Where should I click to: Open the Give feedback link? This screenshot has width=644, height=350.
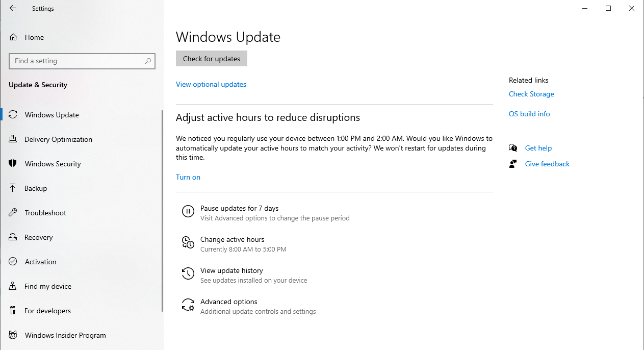pos(547,164)
